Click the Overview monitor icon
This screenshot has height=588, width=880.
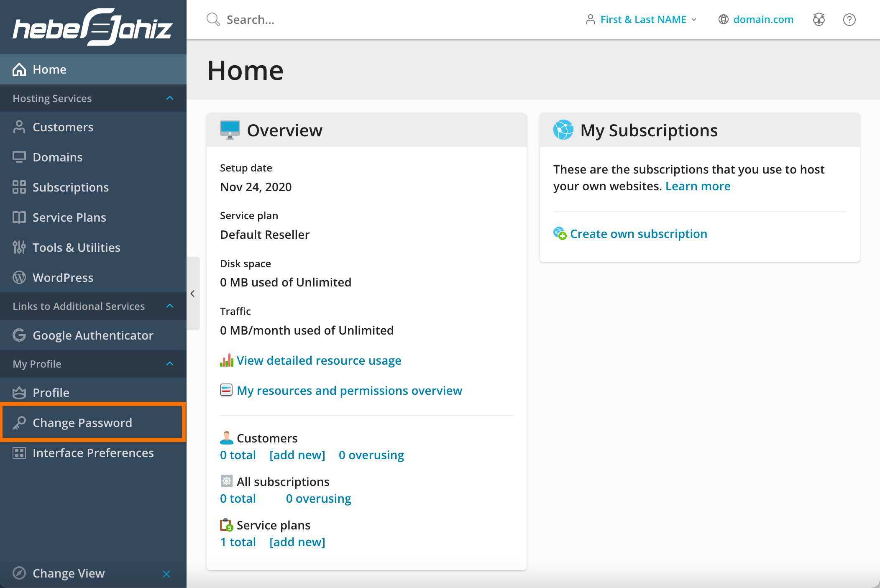(x=230, y=130)
